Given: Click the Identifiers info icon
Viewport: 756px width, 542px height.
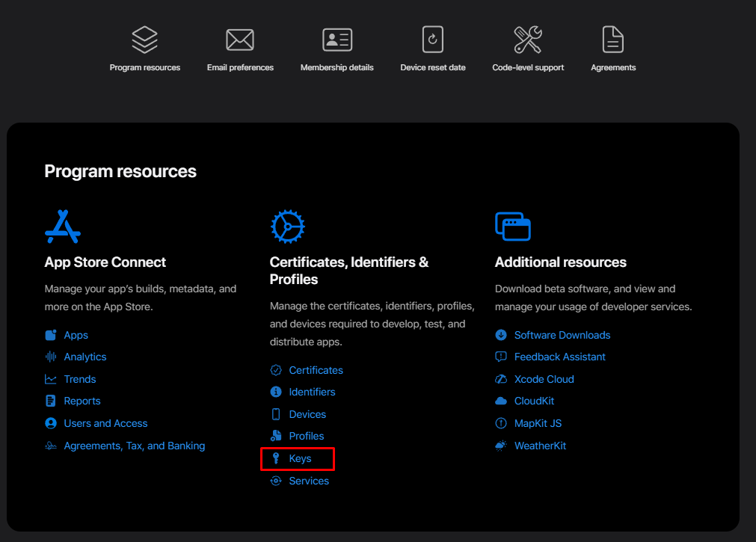Looking at the screenshot, I should click(x=276, y=392).
